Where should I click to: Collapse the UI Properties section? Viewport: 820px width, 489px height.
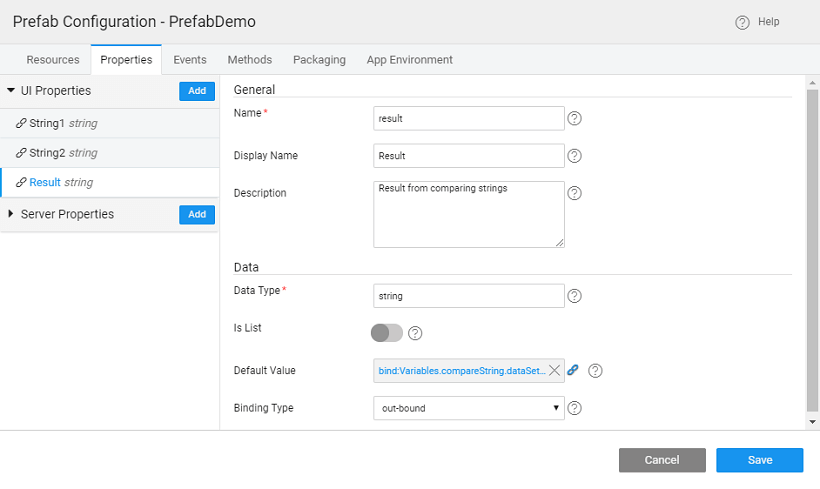point(11,91)
